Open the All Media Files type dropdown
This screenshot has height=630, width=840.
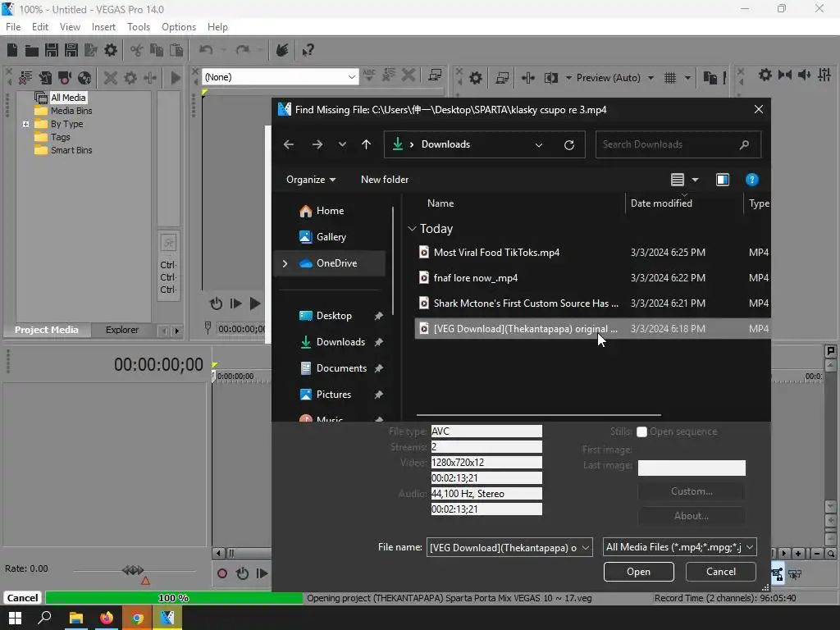750,547
